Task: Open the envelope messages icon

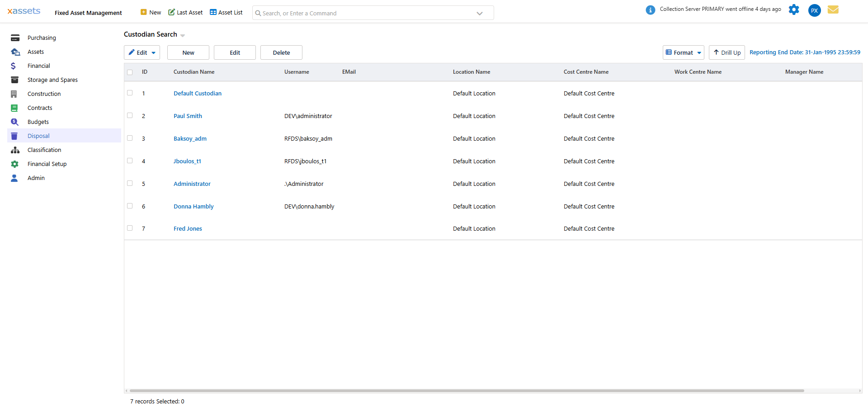Action: point(833,9)
